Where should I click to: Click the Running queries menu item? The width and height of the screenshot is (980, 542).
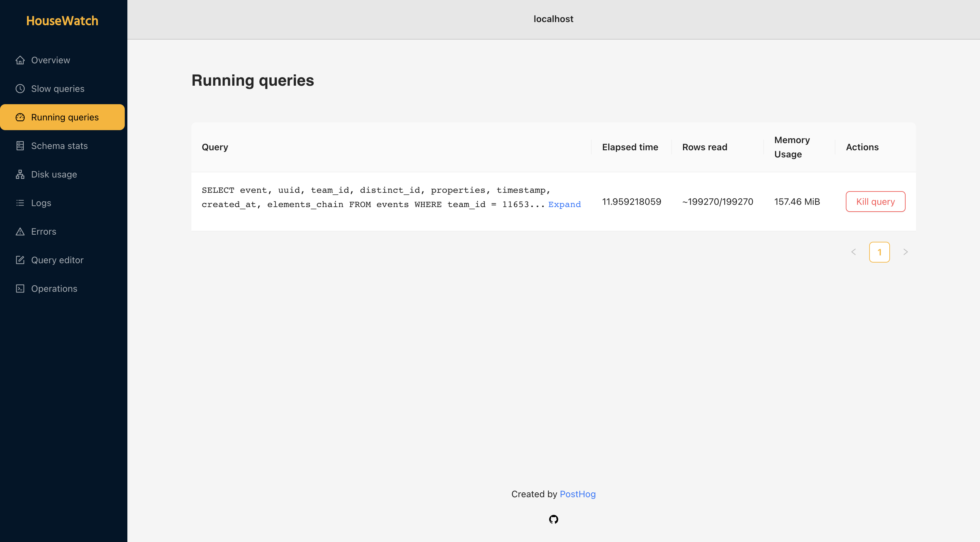64,117
